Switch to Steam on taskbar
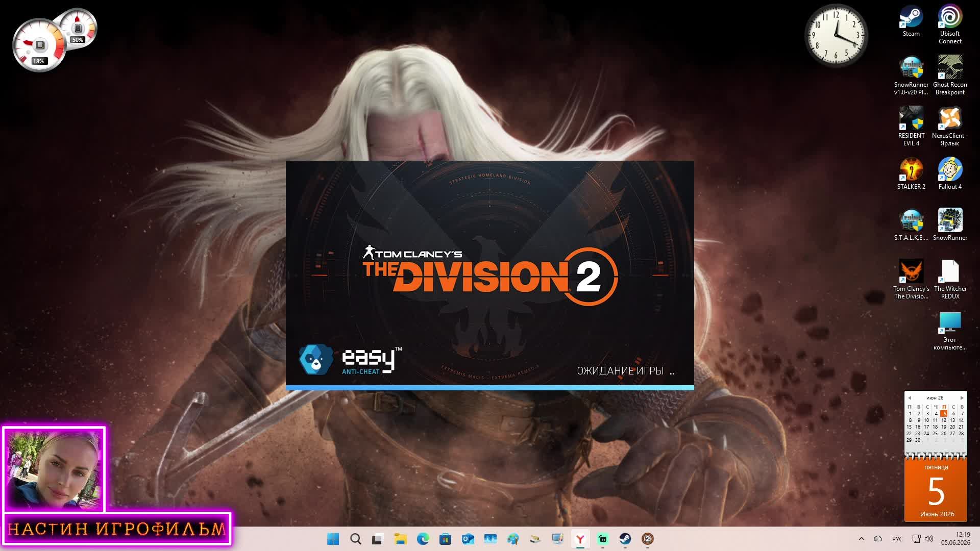This screenshot has height=551, width=980. pyautogui.click(x=625, y=539)
